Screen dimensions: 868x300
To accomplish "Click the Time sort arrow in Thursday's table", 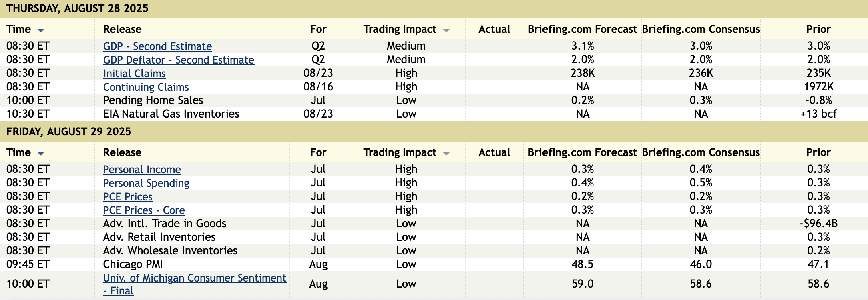I will coord(41,30).
